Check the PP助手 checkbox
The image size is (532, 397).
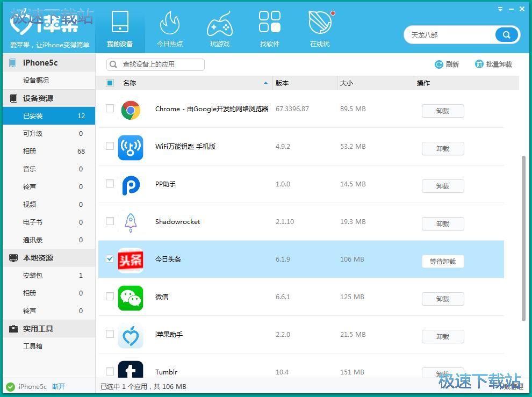(x=110, y=184)
